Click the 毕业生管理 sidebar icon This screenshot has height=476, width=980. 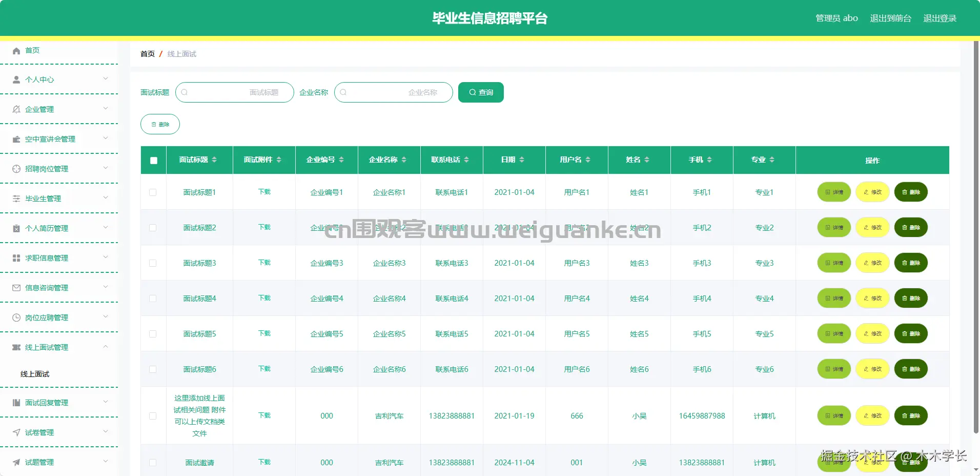(x=16, y=199)
